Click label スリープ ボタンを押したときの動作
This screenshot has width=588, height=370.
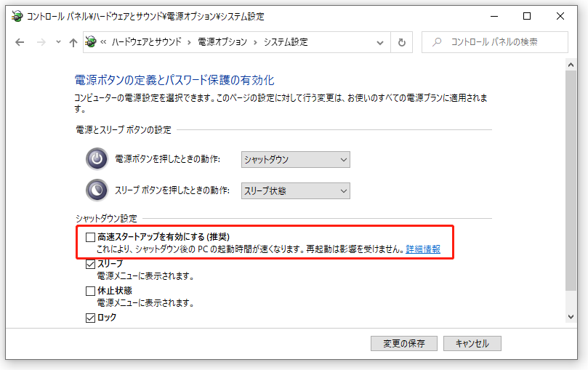[x=172, y=190]
